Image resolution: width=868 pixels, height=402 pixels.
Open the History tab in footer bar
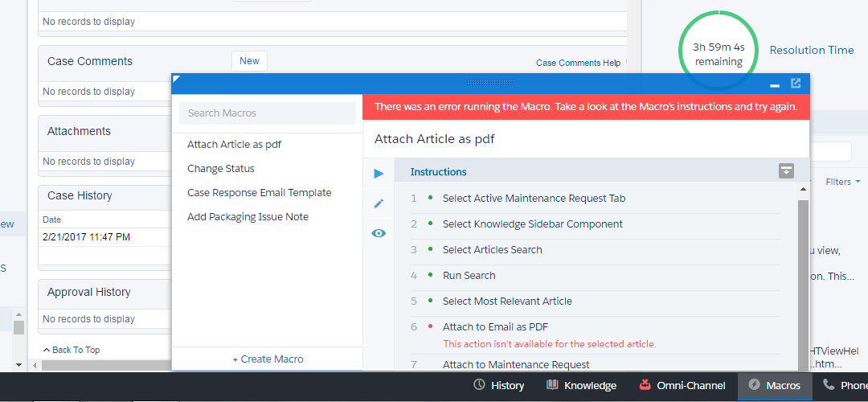(499, 385)
